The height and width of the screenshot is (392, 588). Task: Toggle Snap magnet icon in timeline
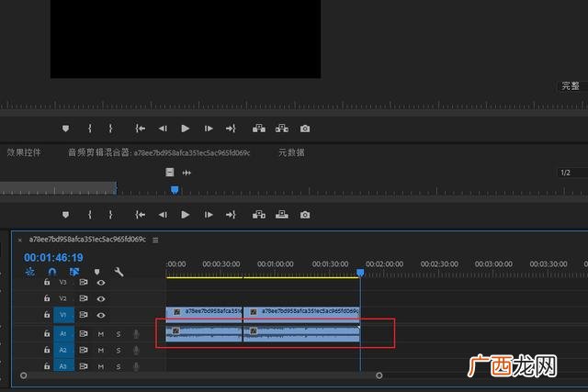coord(52,272)
